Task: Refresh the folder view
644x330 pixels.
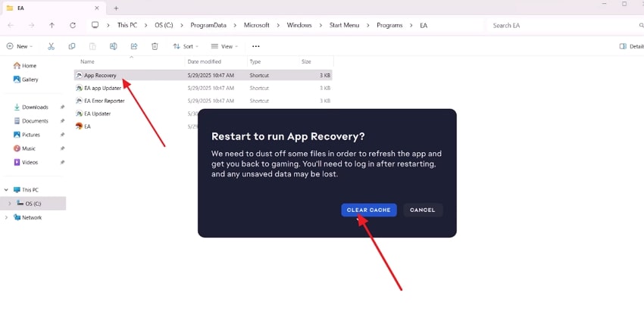Action: [73, 26]
